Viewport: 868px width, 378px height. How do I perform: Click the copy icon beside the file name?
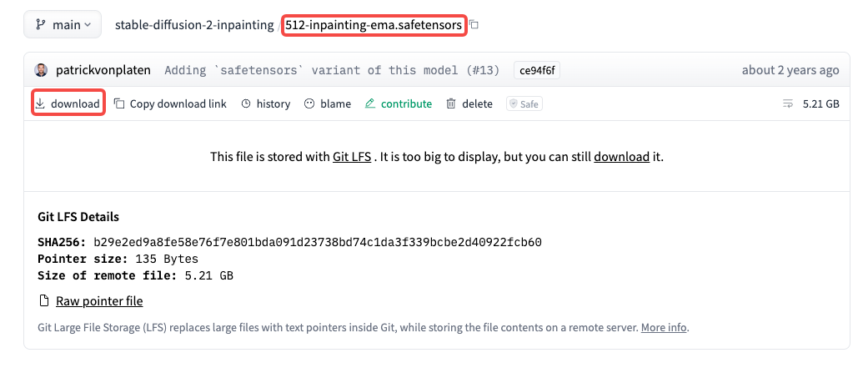pos(474,25)
